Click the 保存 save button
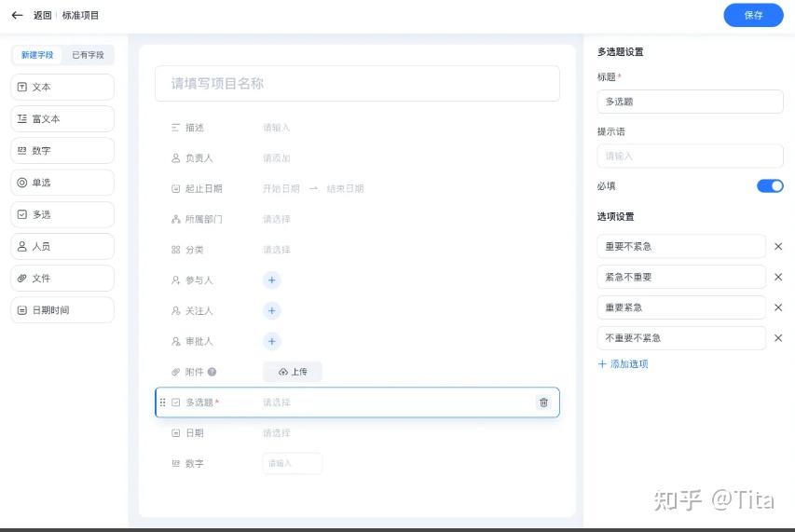The width and height of the screenshot is (795, 532). pos(753,15)
